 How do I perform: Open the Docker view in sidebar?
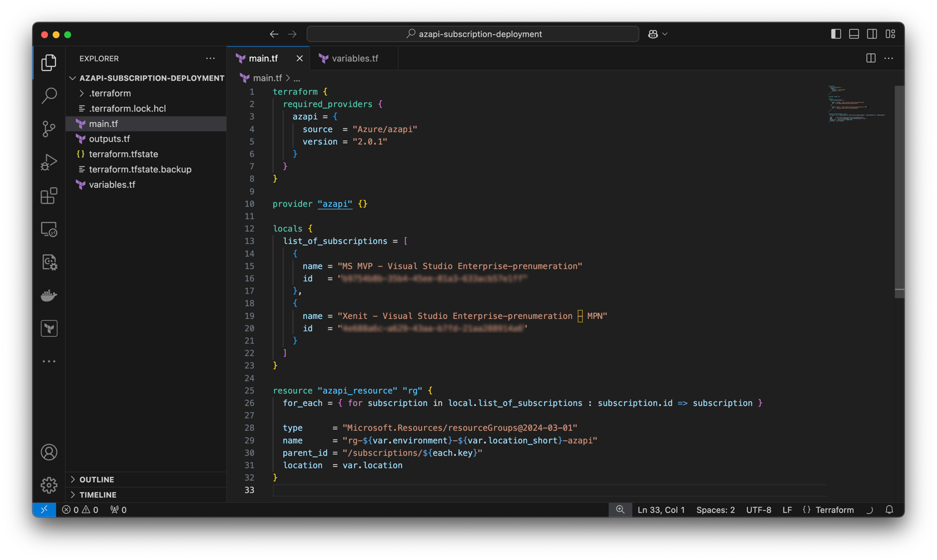point(49,296)
